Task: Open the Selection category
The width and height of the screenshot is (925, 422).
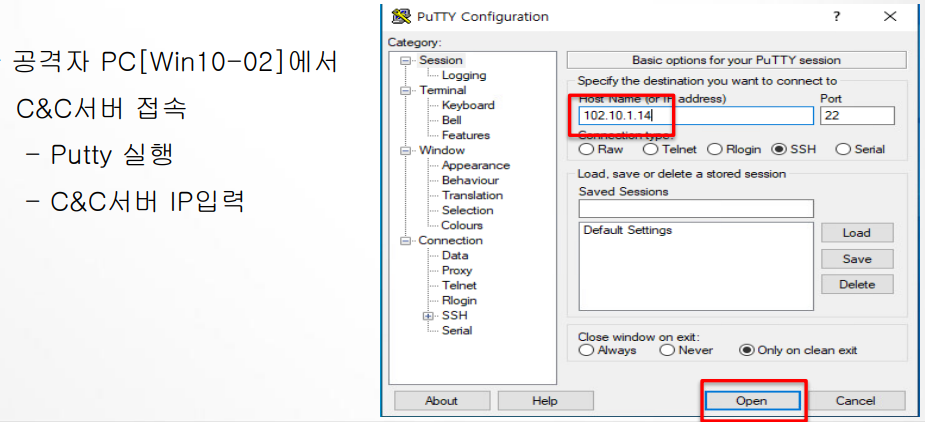Action: 467,211
